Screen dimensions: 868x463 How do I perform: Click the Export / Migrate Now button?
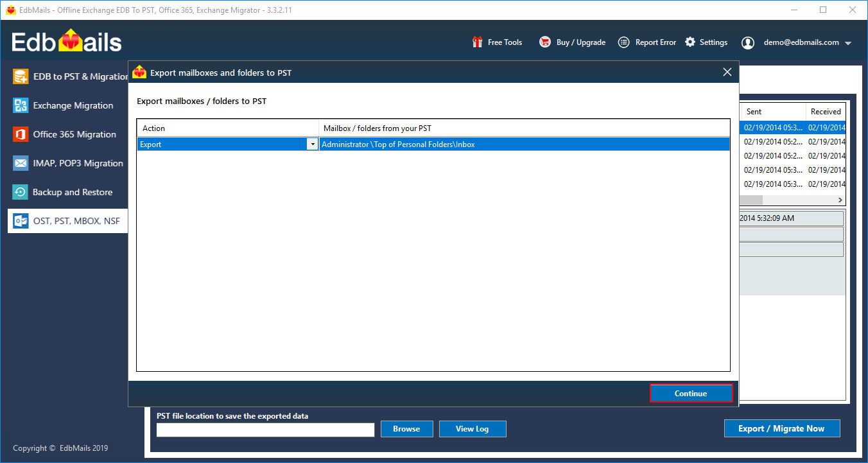[x=782, y=428]
